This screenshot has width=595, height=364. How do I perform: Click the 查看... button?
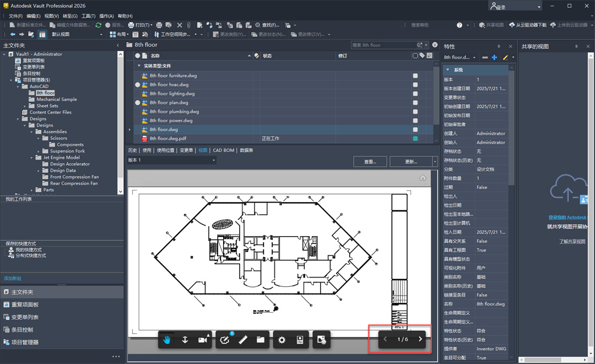[x=370, y=162]
